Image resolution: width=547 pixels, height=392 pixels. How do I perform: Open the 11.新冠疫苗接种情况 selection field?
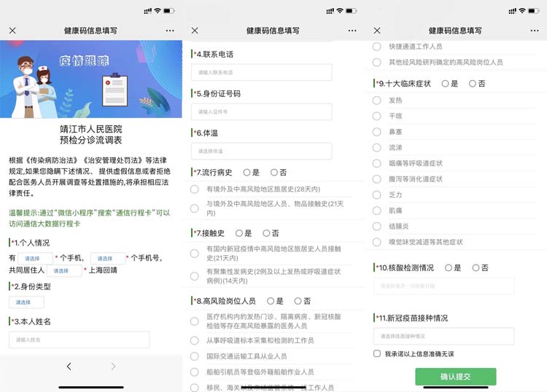click(x=443, y=336)
